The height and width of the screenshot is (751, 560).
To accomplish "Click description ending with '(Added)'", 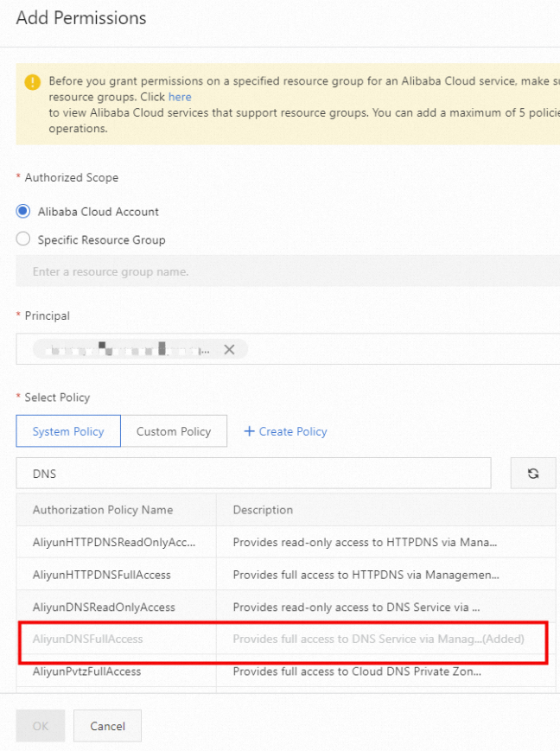I will click(379, 639).
